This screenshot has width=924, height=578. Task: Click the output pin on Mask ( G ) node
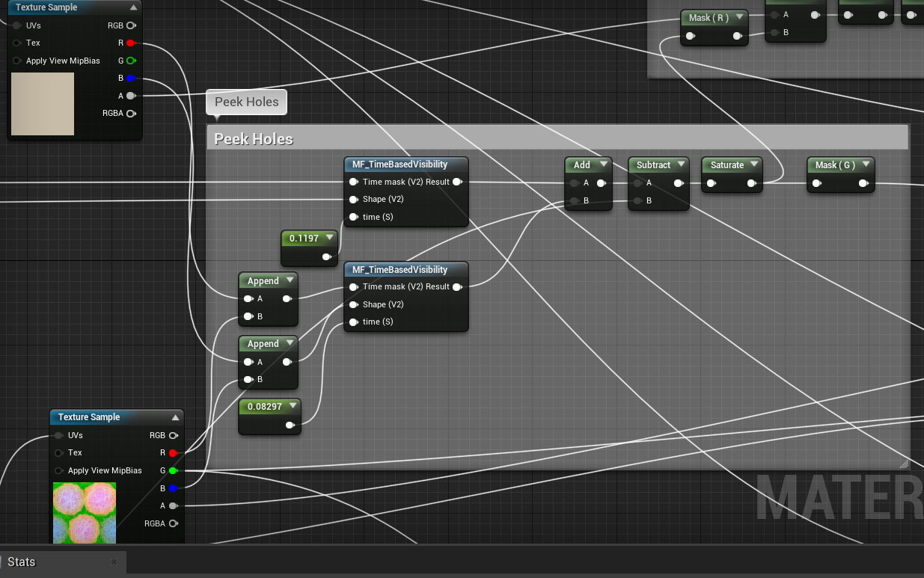pos(863,183)
